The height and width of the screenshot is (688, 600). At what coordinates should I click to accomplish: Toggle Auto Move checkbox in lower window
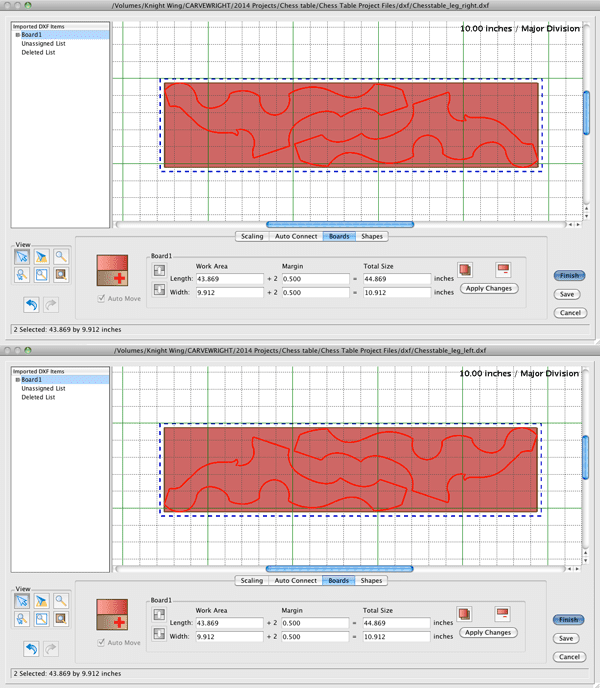click(x=101, y=642)
